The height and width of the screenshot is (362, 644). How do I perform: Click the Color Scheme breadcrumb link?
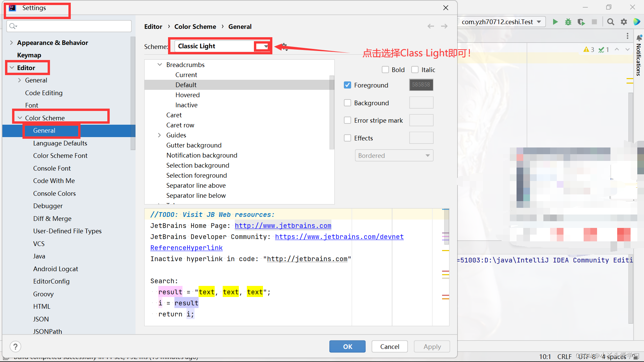[195, 26]
